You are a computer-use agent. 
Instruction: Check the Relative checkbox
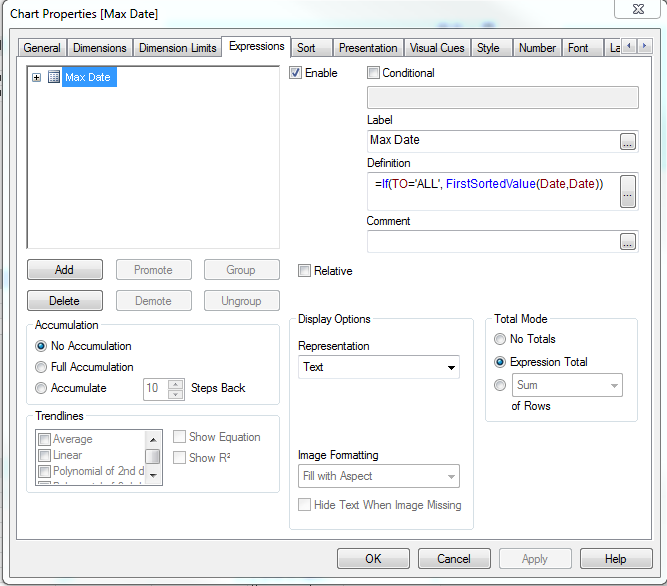click(x=304, y=270)
